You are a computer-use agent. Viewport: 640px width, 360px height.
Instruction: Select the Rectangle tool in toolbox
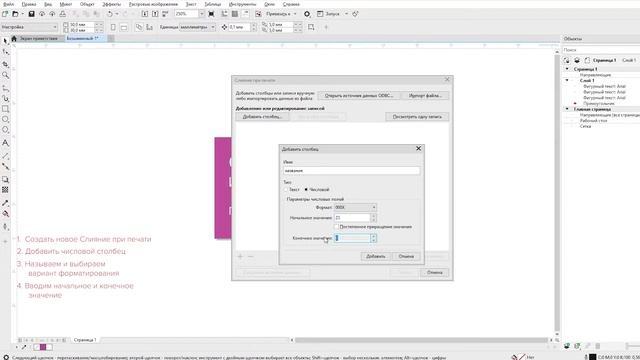click(5, 109)
